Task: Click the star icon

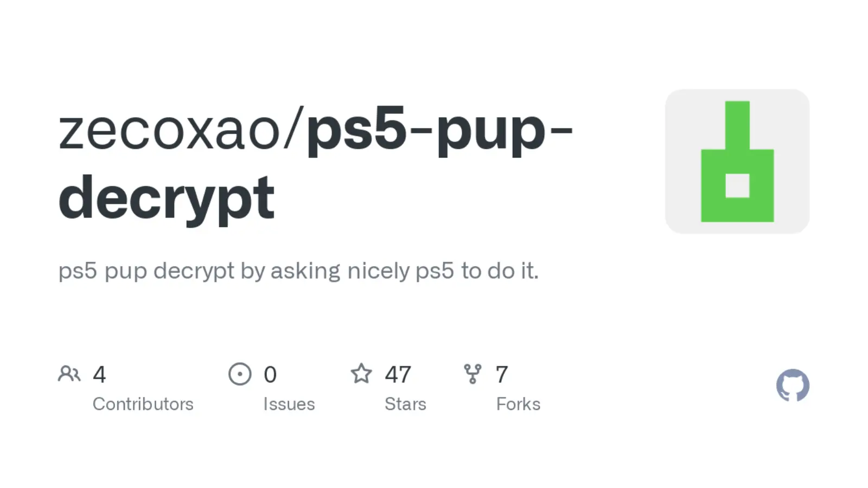Action: pyautogui.click(x=361, y=374)
